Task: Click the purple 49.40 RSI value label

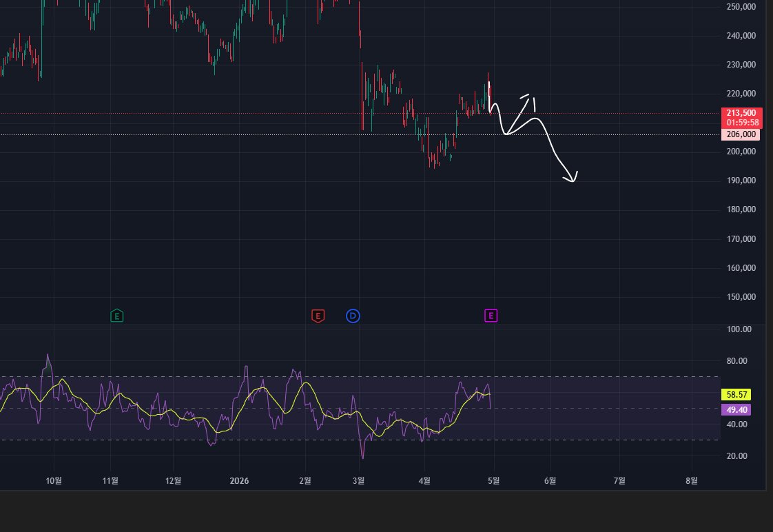Action: tap(736, 410)
